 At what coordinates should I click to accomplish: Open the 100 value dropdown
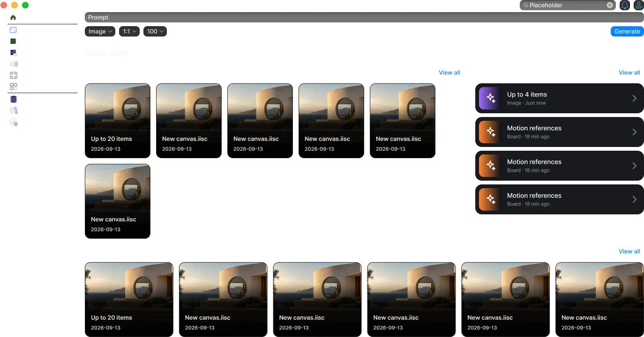click(155, 31)
